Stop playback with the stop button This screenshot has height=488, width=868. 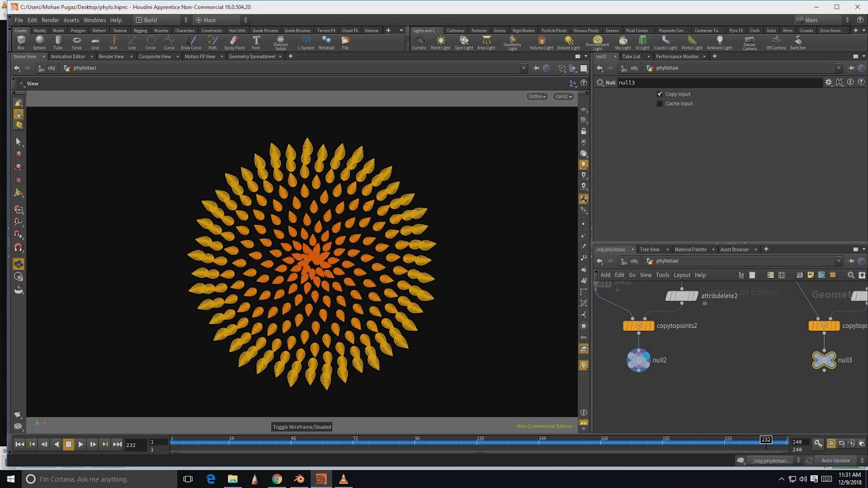(68, 445)
